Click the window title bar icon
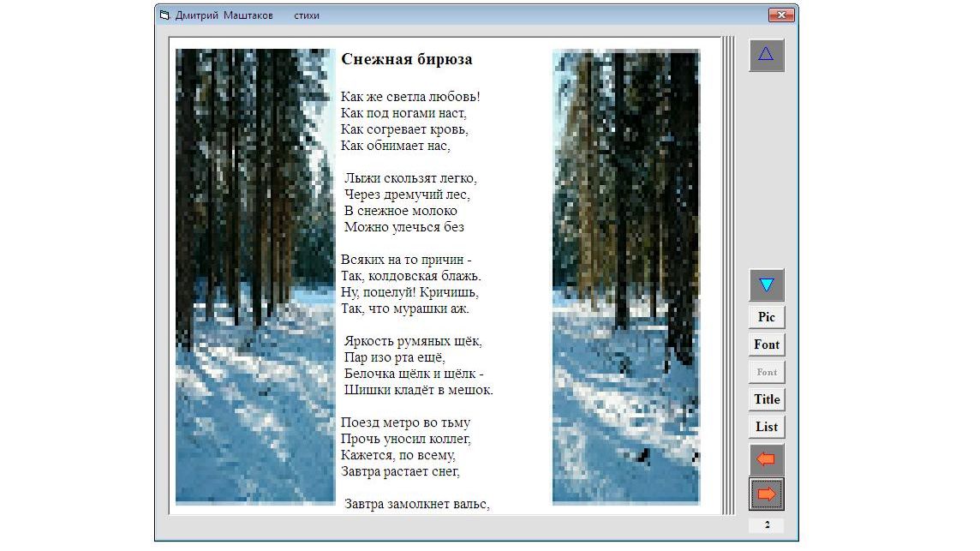Image resolution: width=980 pixels, height=551 pixels. (x=164, y=15)
